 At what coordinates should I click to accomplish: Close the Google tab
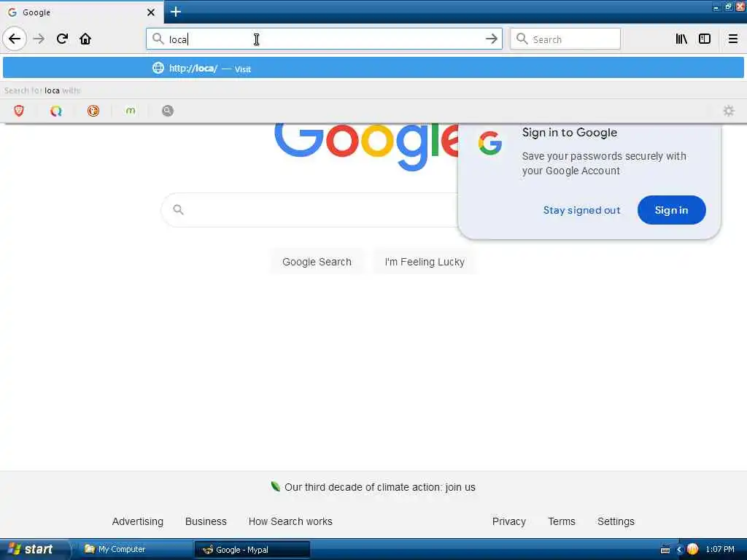coord(150,12)
